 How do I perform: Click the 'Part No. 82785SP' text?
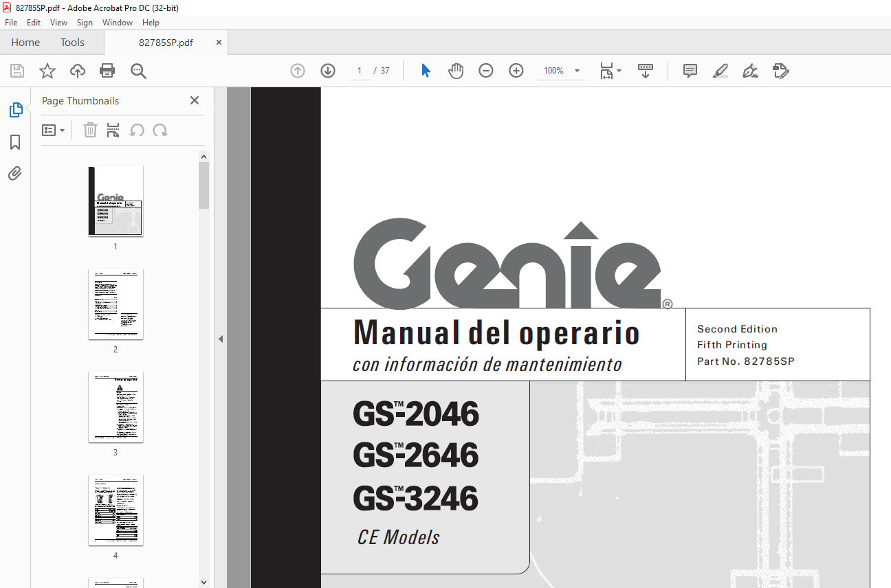point(746,361)
